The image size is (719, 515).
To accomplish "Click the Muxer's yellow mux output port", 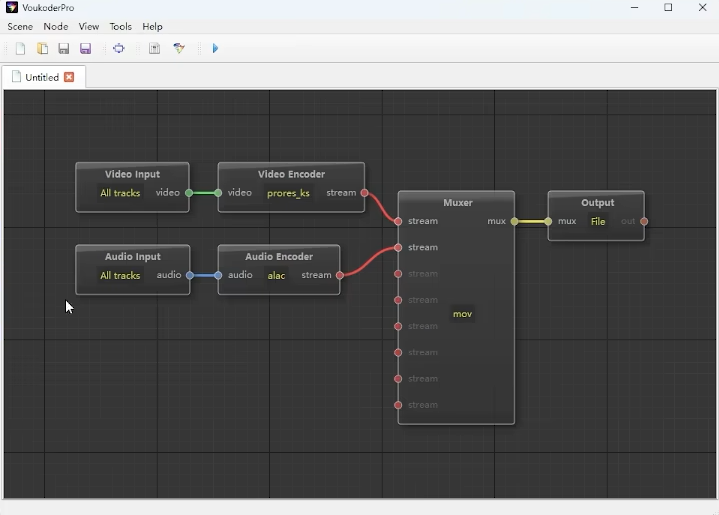I will [x=515, y=222].
